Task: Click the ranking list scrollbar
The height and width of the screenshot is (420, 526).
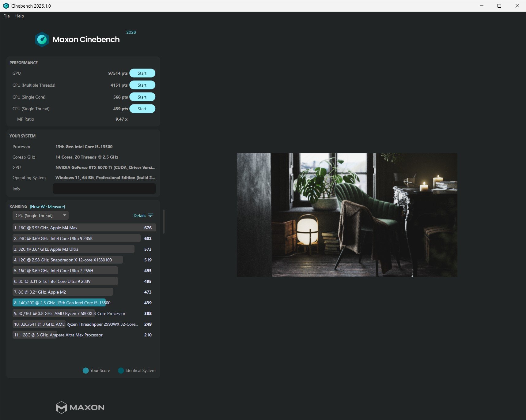Action: [164, 222]
